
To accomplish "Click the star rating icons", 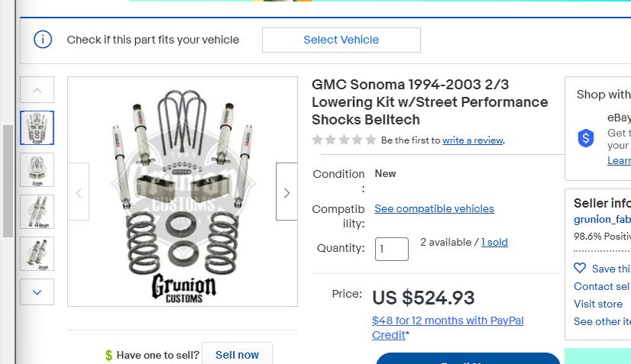I will pos(344,140).
